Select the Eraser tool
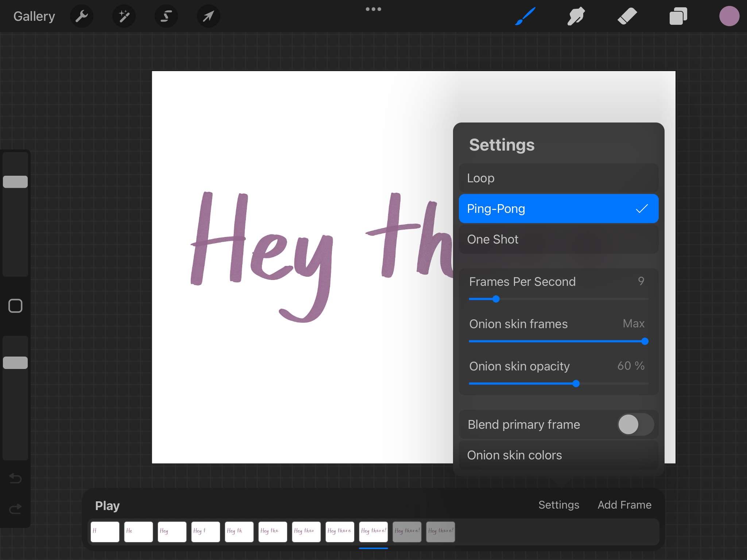 point(627,16)
